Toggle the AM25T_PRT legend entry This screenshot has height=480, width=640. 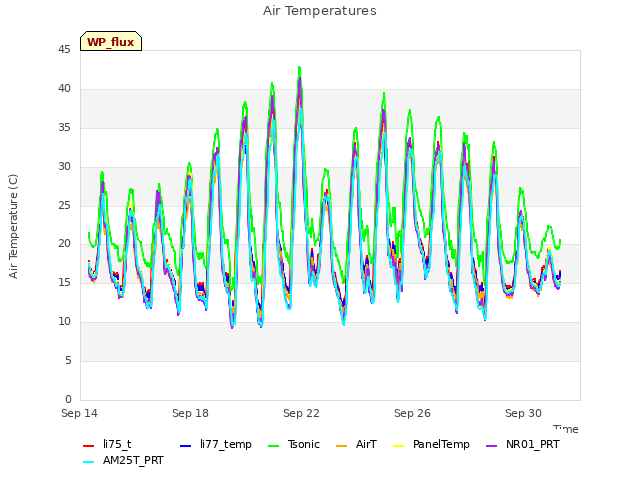tap(123, 461)
